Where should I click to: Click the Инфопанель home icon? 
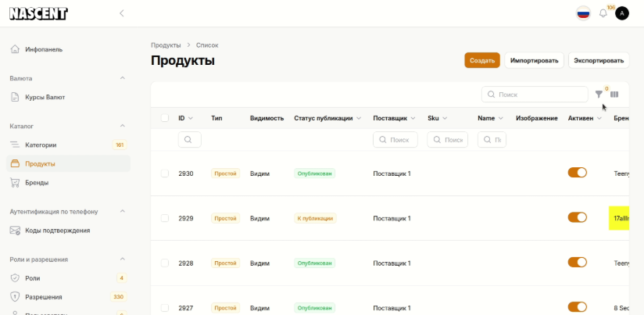(16, 49)
